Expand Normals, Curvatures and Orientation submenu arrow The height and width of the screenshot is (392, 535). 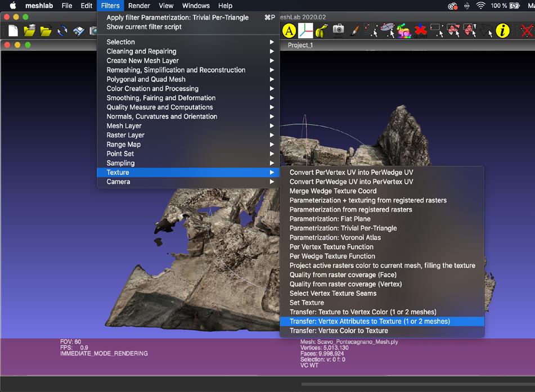(272, 116)
